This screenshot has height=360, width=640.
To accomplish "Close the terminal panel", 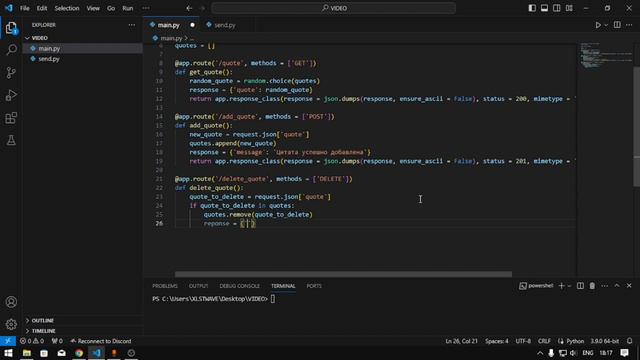I will click(x=629, y=286).
